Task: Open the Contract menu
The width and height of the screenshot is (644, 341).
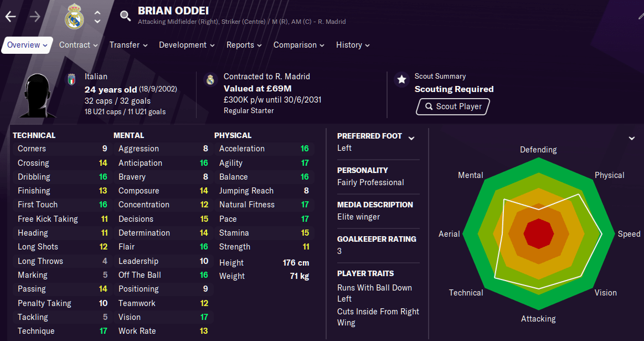Action: 79,45
